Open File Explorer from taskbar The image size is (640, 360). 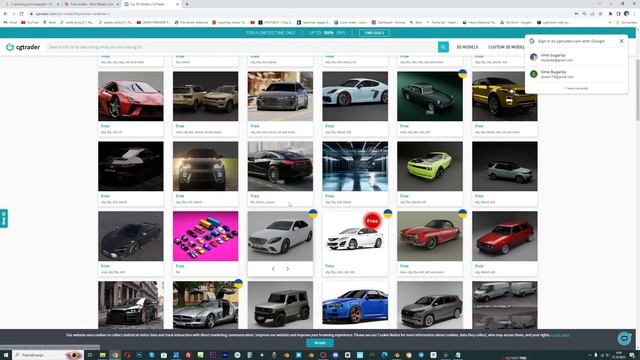point(102,355)
